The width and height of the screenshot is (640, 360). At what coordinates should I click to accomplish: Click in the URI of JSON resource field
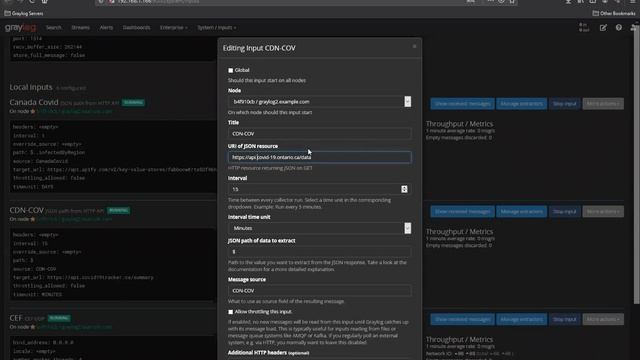pyautogui.click(x=320, y=157)
